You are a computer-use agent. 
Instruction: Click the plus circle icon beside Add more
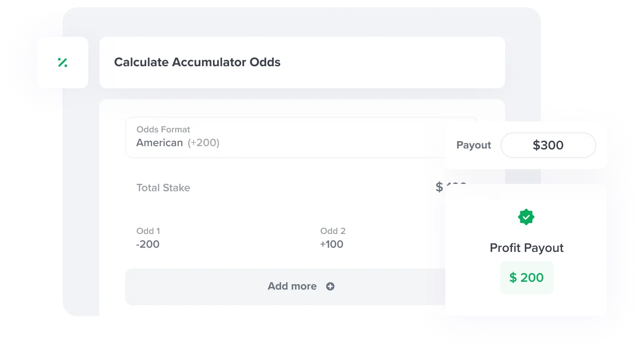[x=330, y=286]
